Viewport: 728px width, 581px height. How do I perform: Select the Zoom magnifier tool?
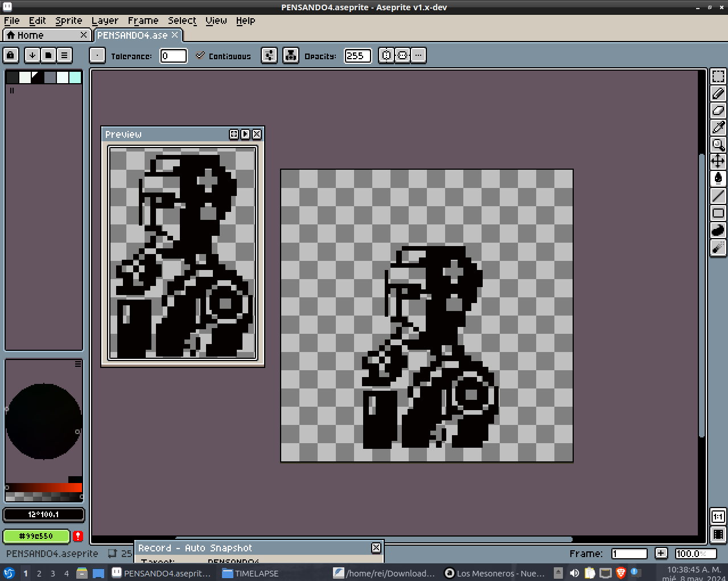pos(718,145)
